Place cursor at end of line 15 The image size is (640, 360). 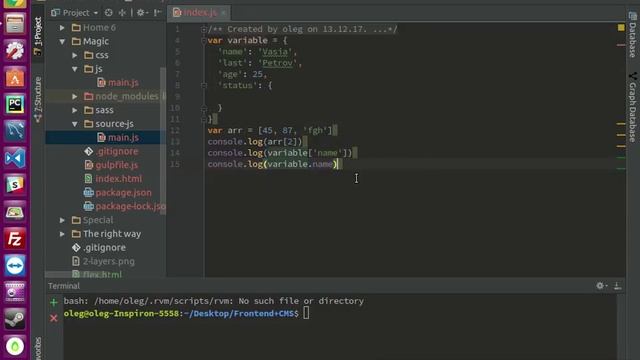[x=338, y=164]
